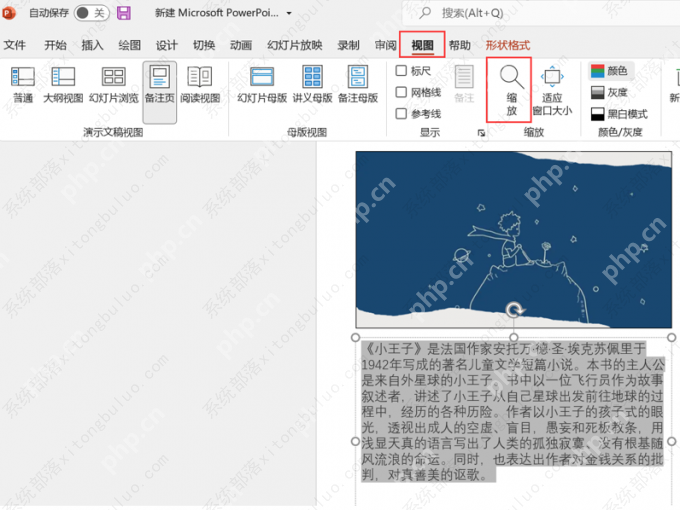Select the 视图 tab
This screenshot has width=680, height=510.
422,45
